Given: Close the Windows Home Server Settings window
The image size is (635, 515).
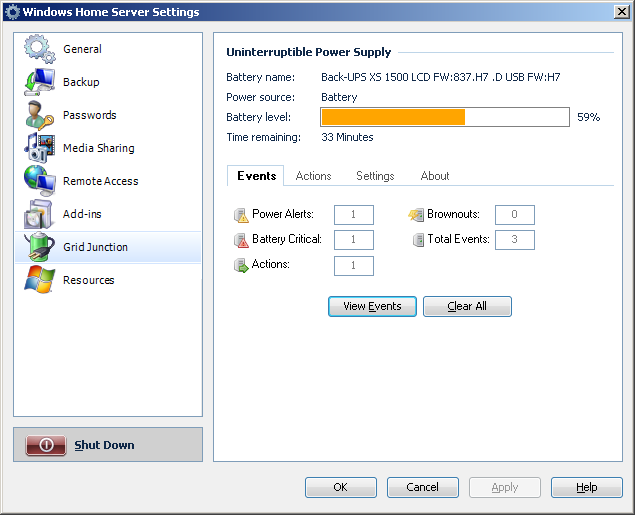Looking at the screenshot, I should (x=621, y=12).
